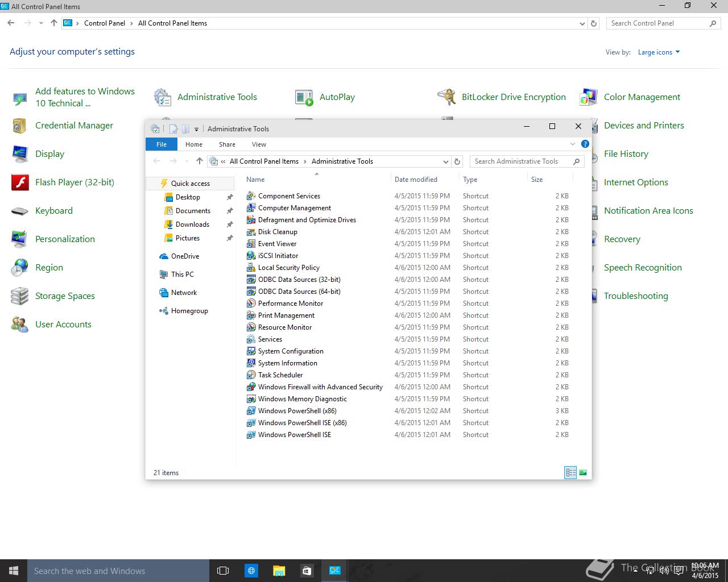Open Control Panel recent locations dropdown arrow
The width and height of the screenshot is (728, 582).
[41, 23]
